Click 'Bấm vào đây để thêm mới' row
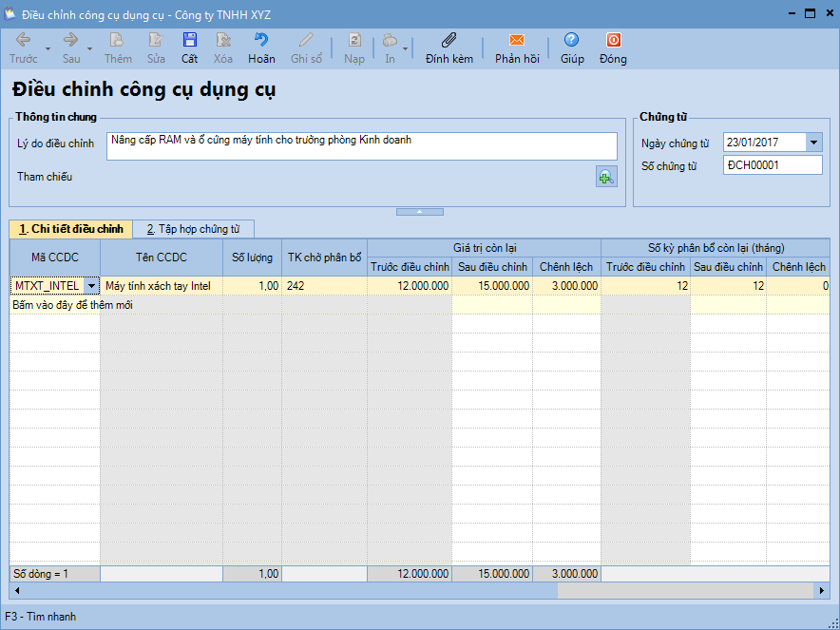840x630 pixels. 71,305
